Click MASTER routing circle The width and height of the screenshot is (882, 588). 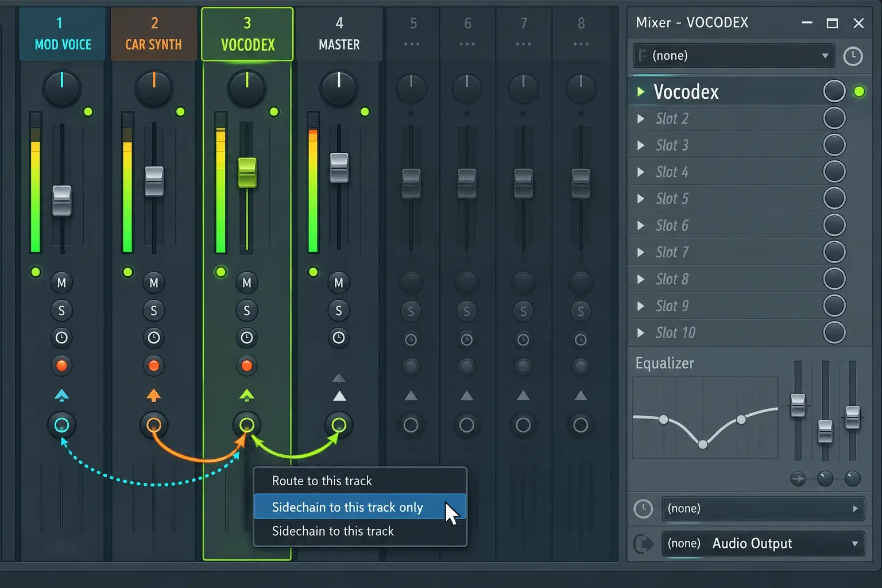[339, 425]
